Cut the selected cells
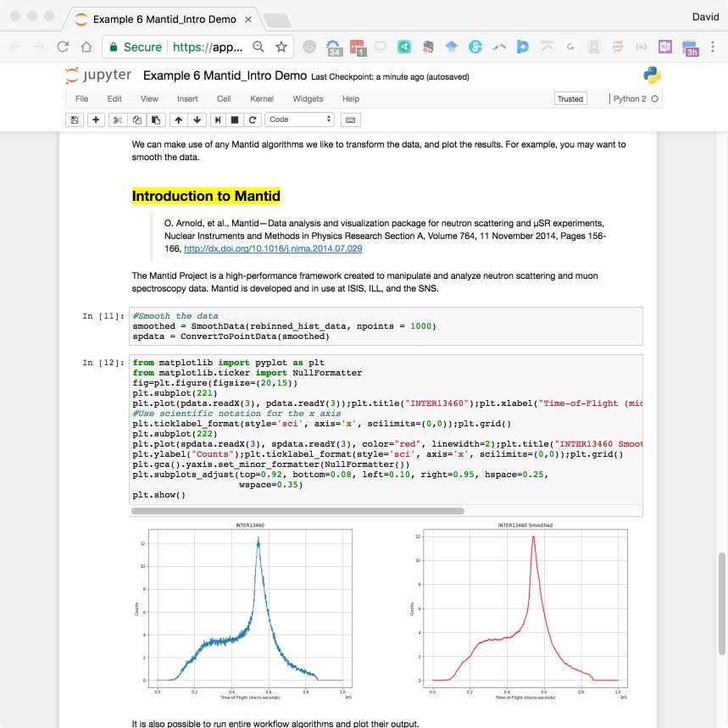This screenshot has width=728, height=728. (x=118, y=119)
